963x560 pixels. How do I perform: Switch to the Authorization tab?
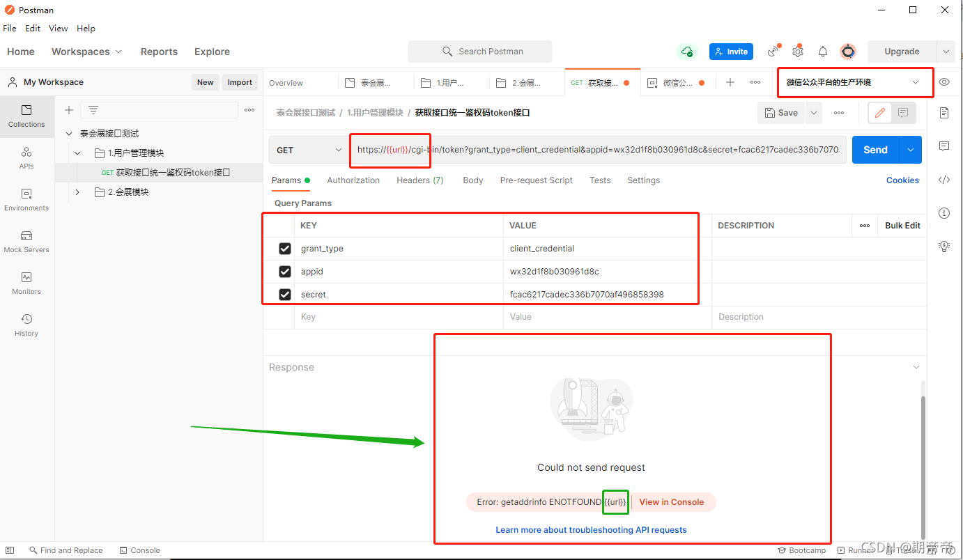click(x=353, y=180)
